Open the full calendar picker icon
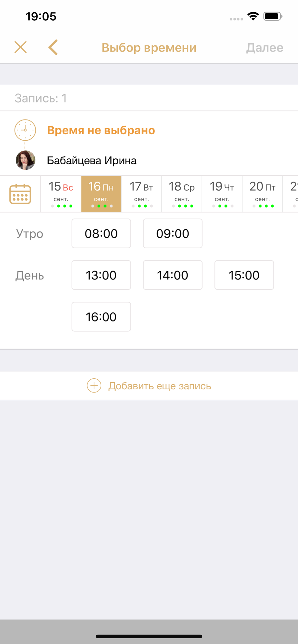298x644 pixels. pyautogui.click(x=20, y=194)
